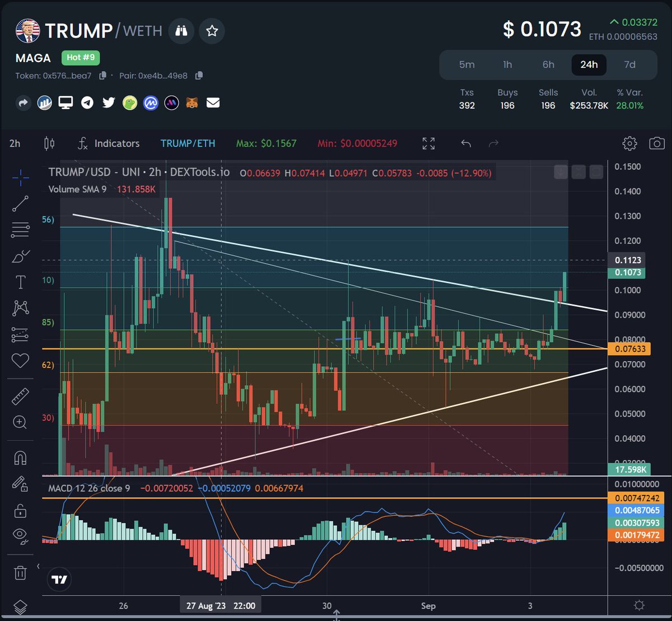Open the Indicators dialog
Screen dimensions: 672x621
109,143
